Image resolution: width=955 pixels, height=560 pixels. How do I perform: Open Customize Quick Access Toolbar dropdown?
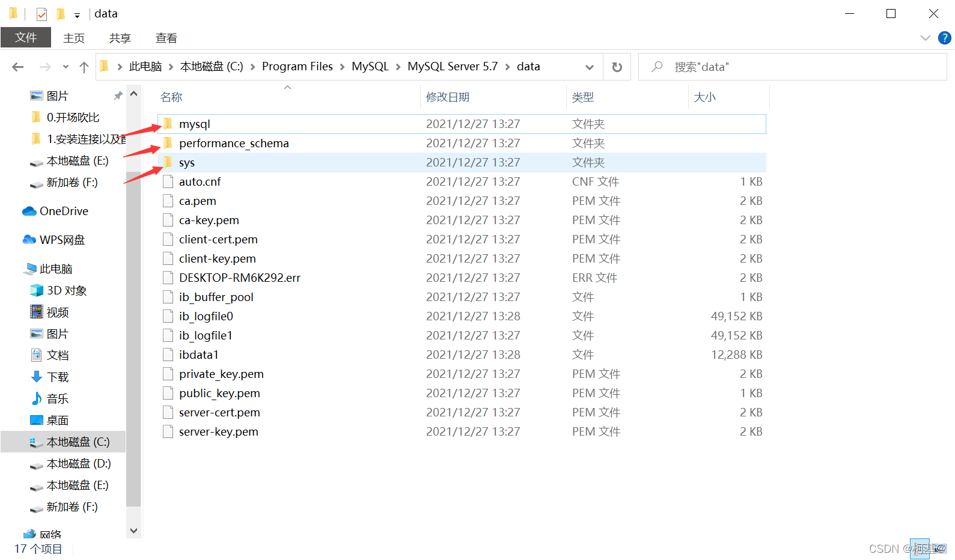coord(77,14)
